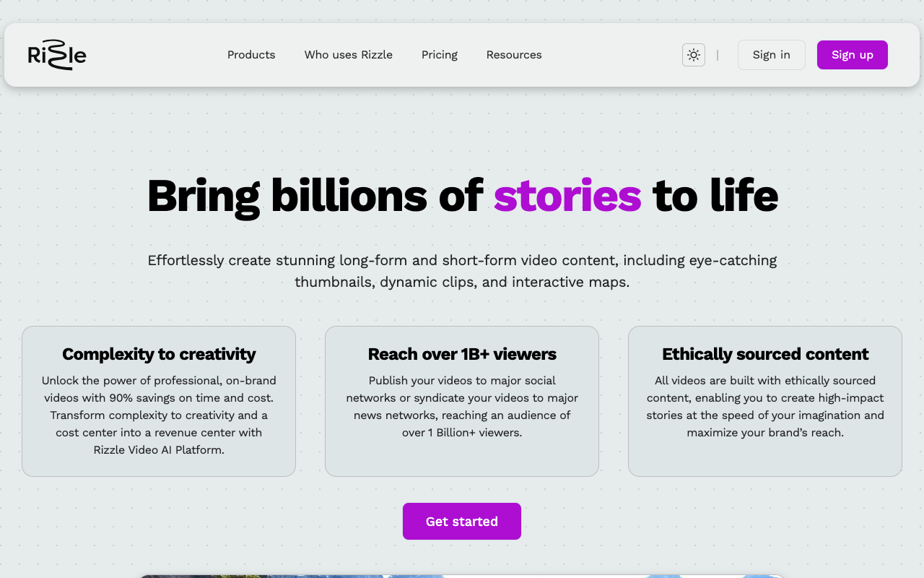Expand the Who uses Rizzle menu
Image resolution: width=924 pixels, height=578 pixels.
[x=349, y=55]
